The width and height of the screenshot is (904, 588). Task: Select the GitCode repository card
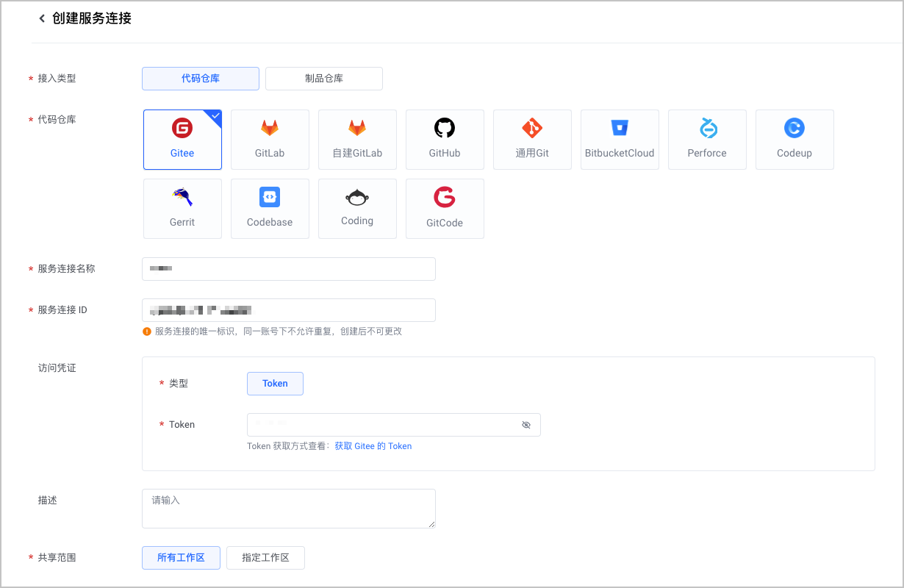tap(445, 209)
